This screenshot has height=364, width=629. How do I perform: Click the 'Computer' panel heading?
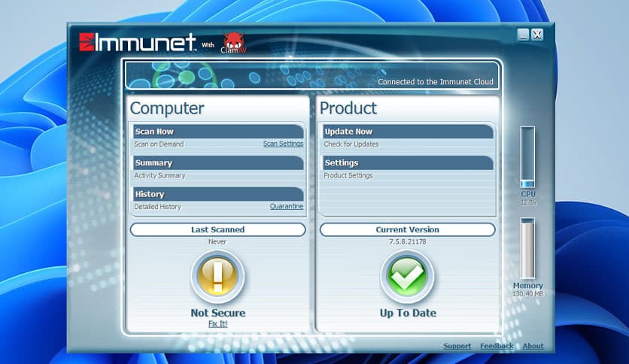pyautogui.click(x=167, y=108)
